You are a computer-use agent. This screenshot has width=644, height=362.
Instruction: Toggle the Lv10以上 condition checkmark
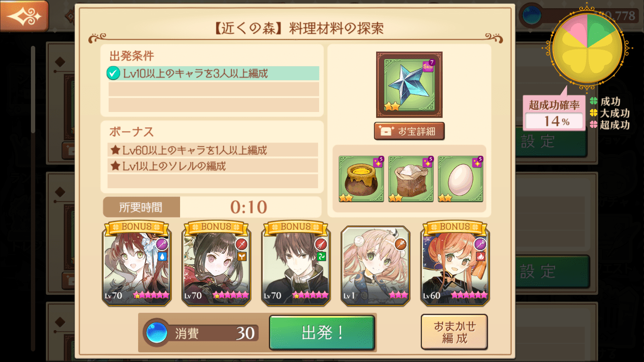(x=113, y=73)
